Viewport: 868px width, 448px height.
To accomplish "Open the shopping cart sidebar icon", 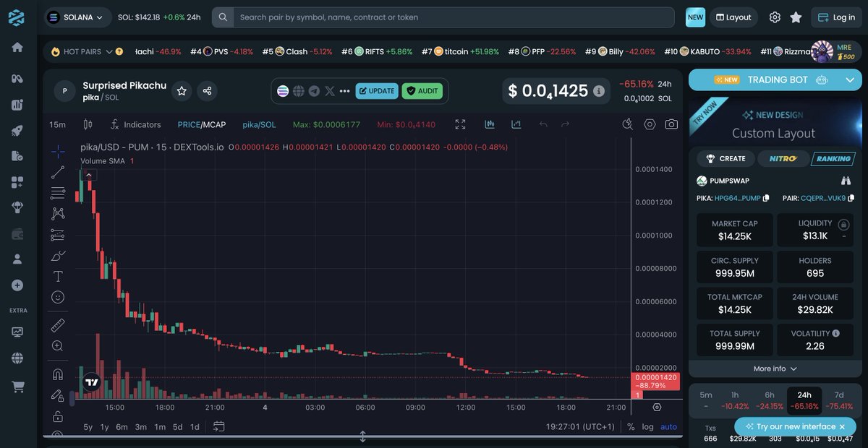I will tap(17, 387).
